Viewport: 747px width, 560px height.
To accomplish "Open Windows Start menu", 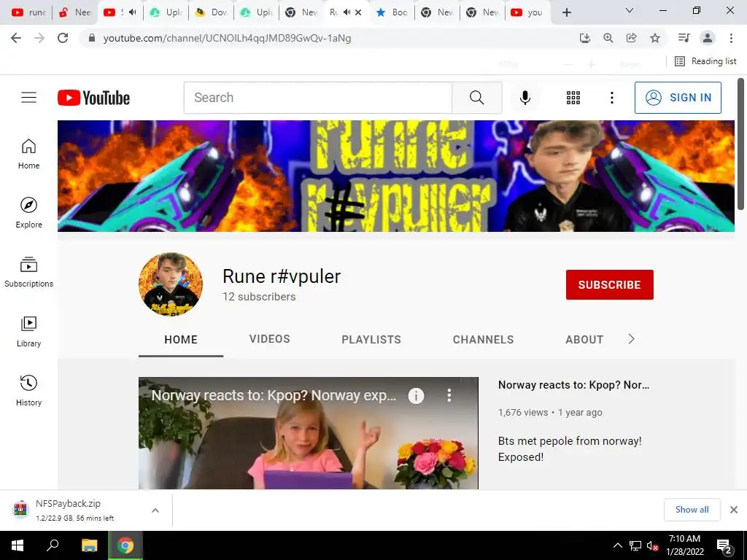I will pyautogui.click(x=18, y=545).
